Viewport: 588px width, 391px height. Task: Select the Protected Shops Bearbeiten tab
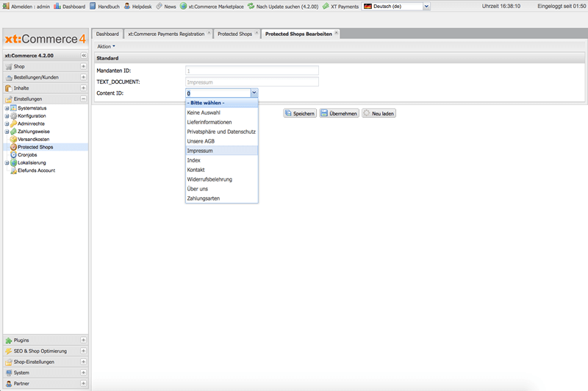pyautogui.click(x=298, y=34)
